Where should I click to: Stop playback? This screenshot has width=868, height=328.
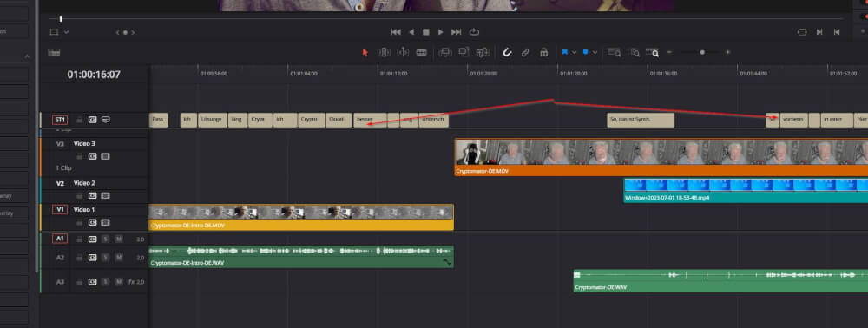click(x=425, y=32)
